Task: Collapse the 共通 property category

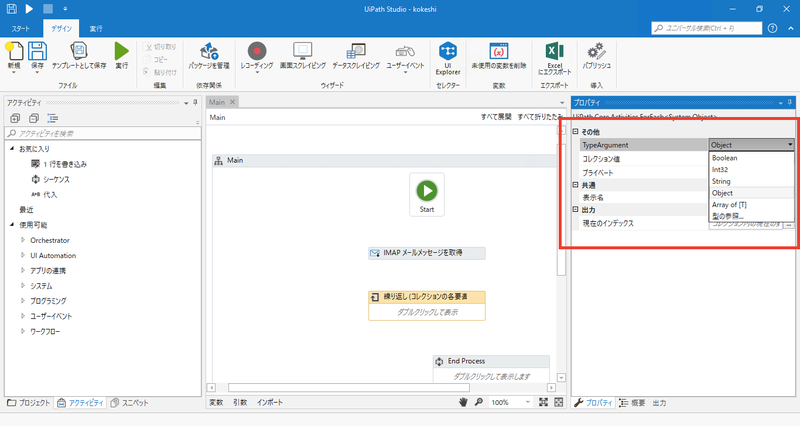Action: tap(576, 185)
